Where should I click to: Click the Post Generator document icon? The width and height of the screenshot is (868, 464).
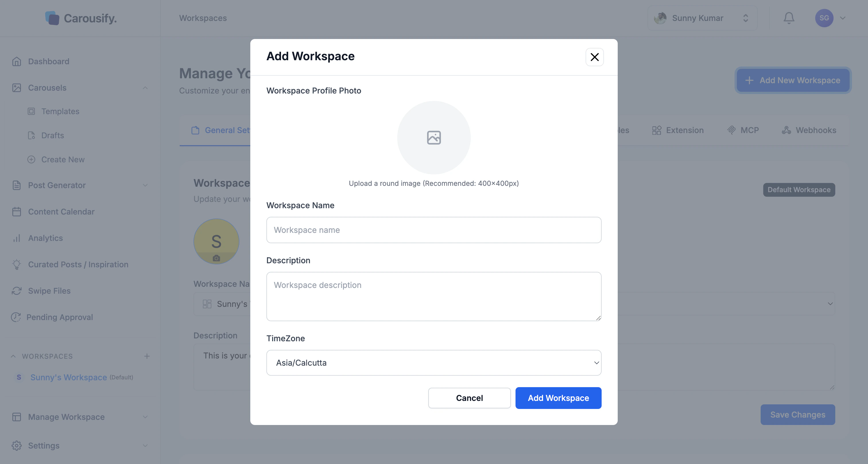(x=17, y=185)
